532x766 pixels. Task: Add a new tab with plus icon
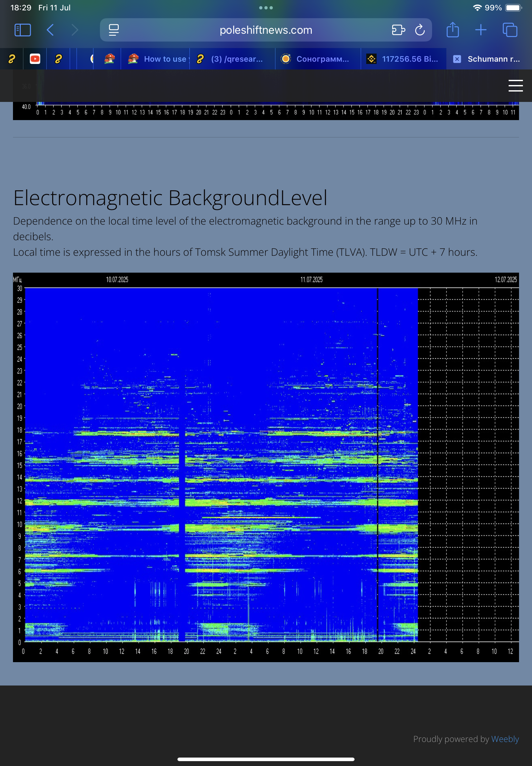coord(481,30)
